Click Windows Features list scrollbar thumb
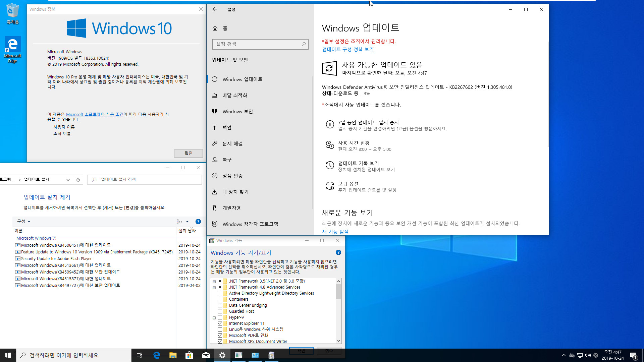 pos(338,291)
